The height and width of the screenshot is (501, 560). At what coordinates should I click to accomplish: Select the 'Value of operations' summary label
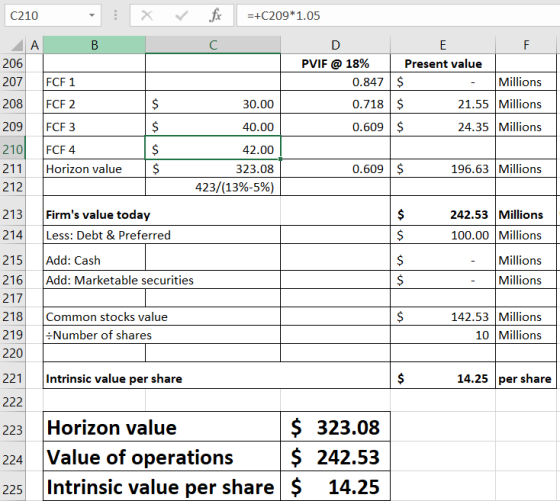click(x=162, y=457)
